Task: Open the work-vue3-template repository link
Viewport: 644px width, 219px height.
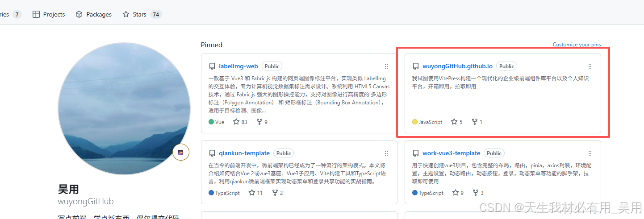Action: (451, 153)
